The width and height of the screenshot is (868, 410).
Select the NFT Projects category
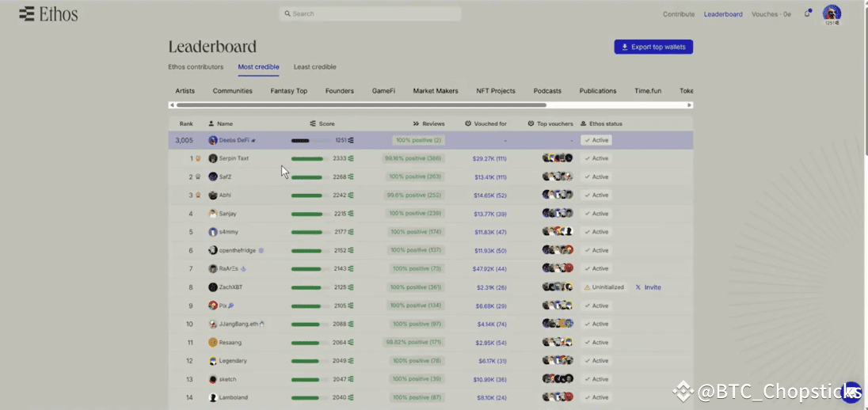[495, 91]
